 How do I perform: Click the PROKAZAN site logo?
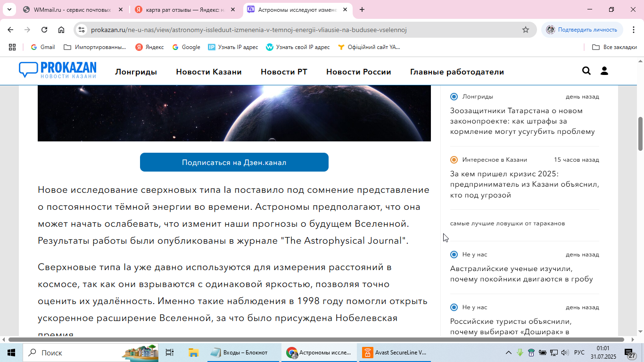58,70
